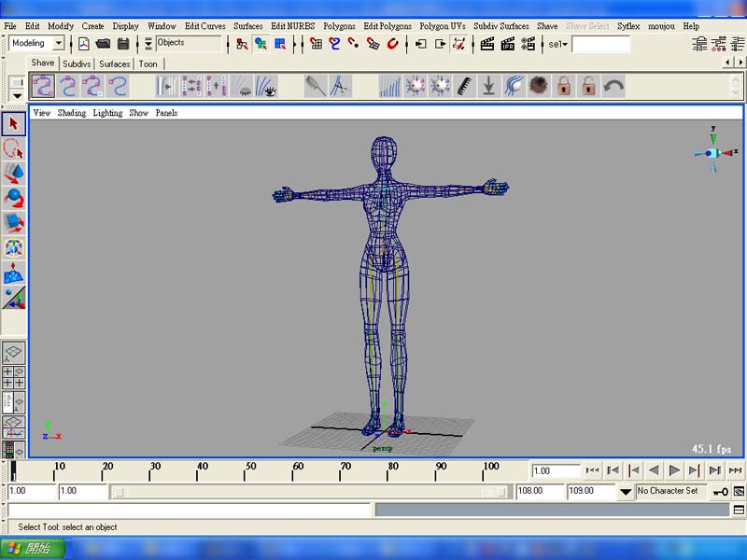Open the sel quick-selection dropdown

click(x=557, y=44)
